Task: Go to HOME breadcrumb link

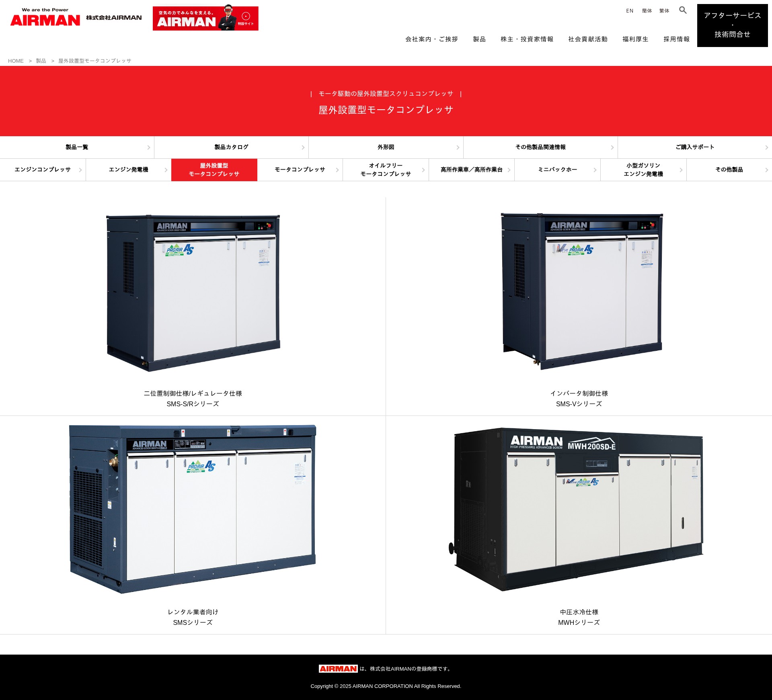Action: 16,61
